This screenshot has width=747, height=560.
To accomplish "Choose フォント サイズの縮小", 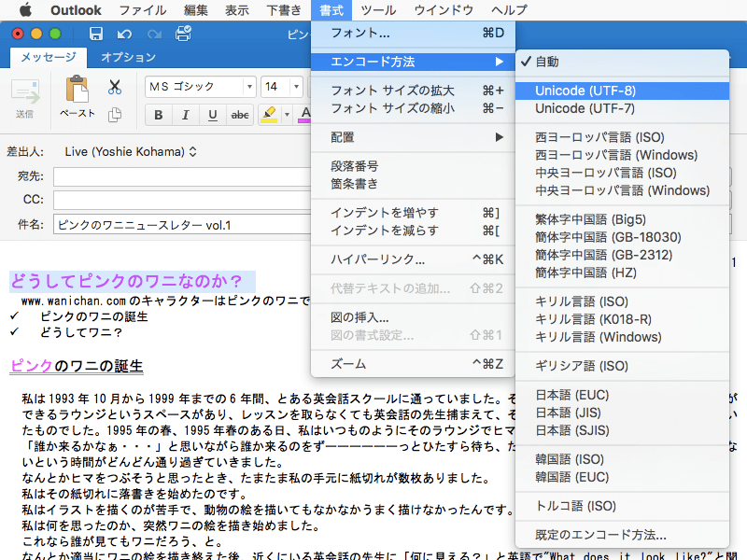I will click(x=413, y=108).
